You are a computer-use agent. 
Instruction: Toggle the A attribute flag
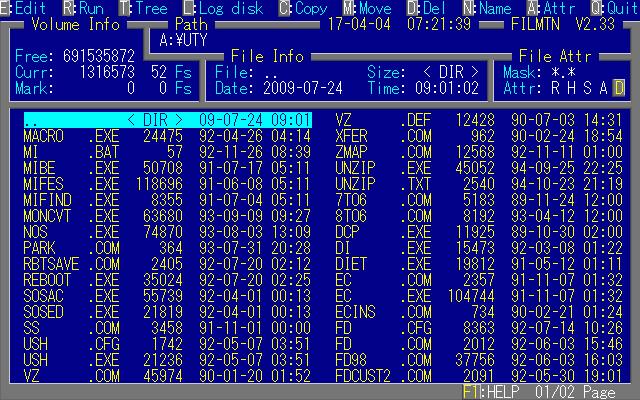point(603,88)
